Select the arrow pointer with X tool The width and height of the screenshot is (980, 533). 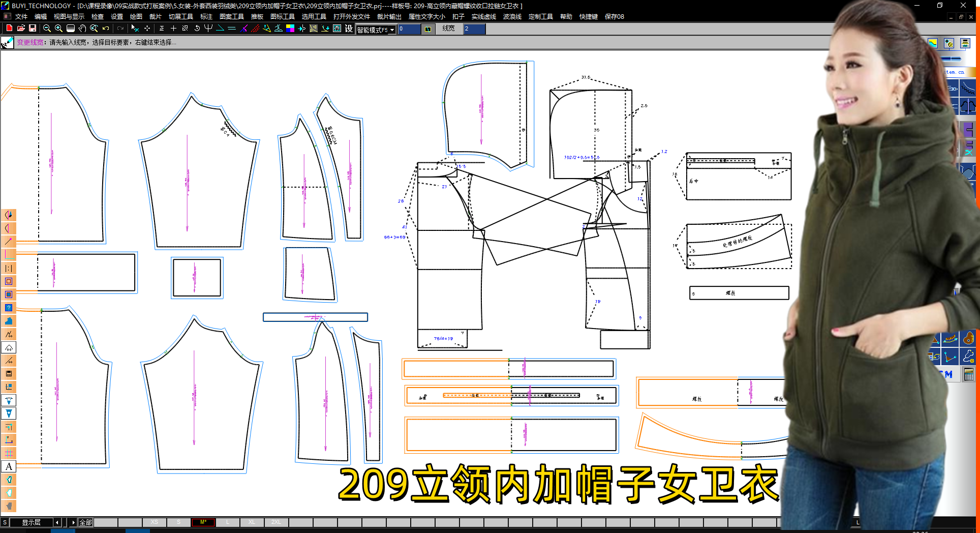[x=135, y=28]
